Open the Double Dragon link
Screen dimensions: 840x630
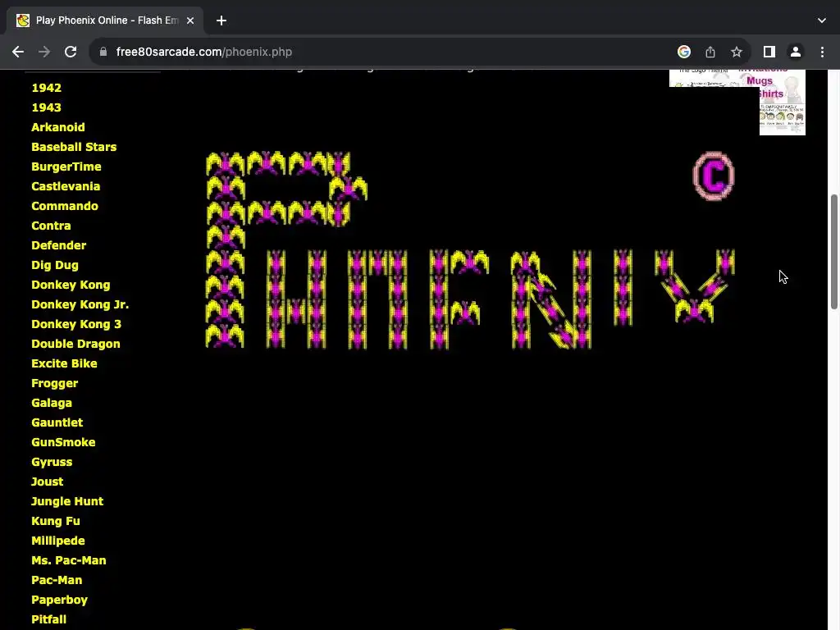pyautogui.click(x=75, y=344)
